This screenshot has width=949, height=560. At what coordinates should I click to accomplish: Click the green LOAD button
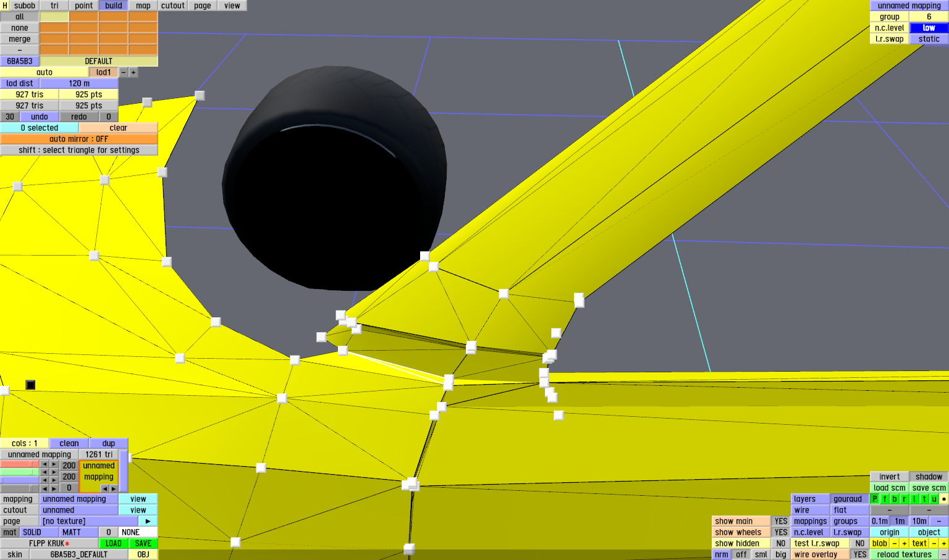[x=114, y=543]
